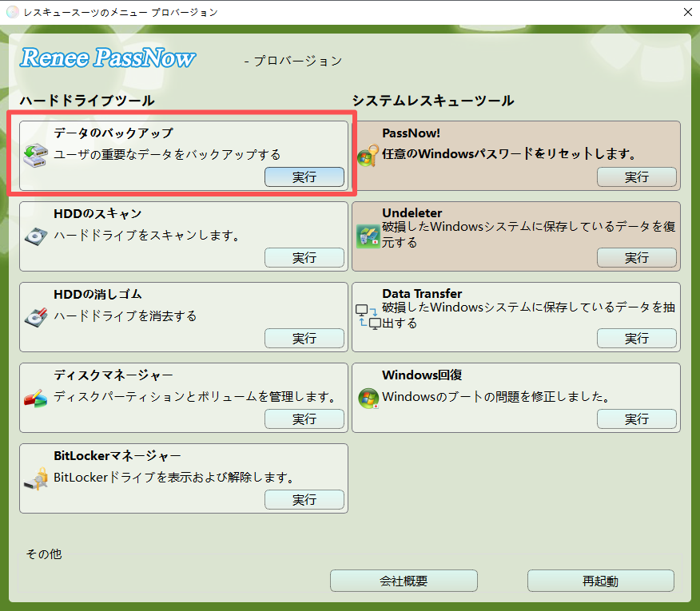Click the Data Transfer monitors icon
700x611 pixels.
click(x=368, y=317)
